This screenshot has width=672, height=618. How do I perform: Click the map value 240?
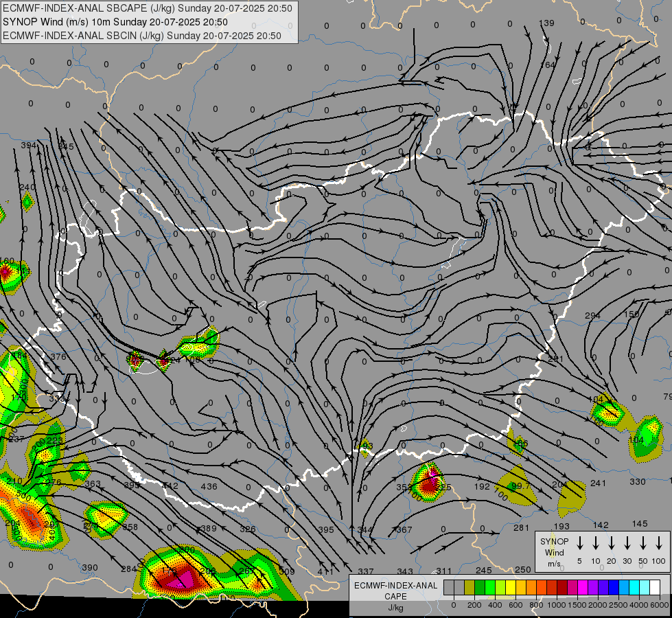click(x=27, y=187)
